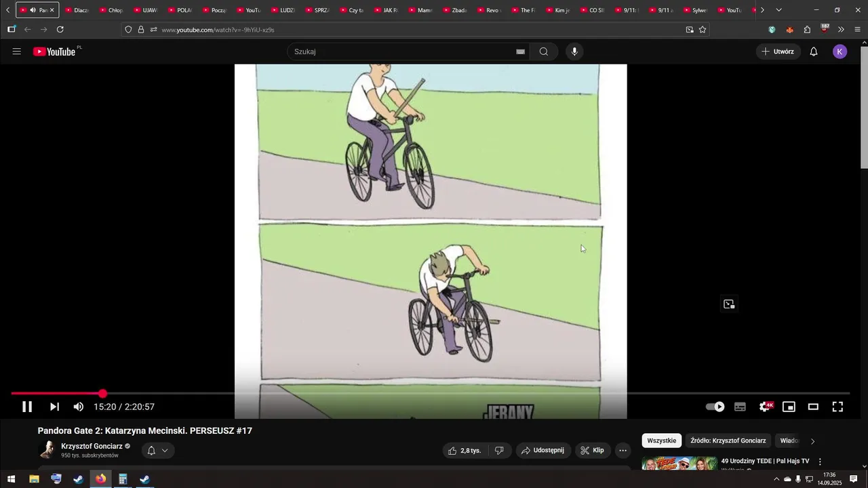This screenshot has height=488, width=868.
Task: Open the site permissions icon in URL bar
Action: point(153,29)
